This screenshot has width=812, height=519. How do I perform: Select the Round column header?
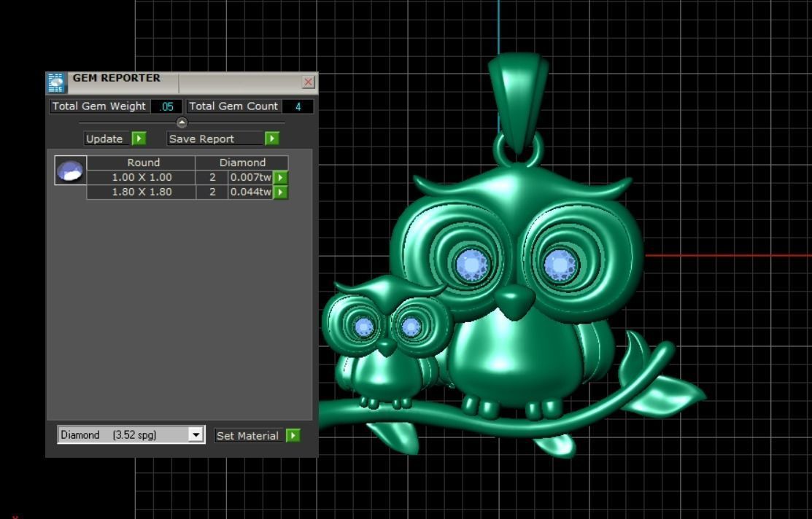(x=142, y=163)
